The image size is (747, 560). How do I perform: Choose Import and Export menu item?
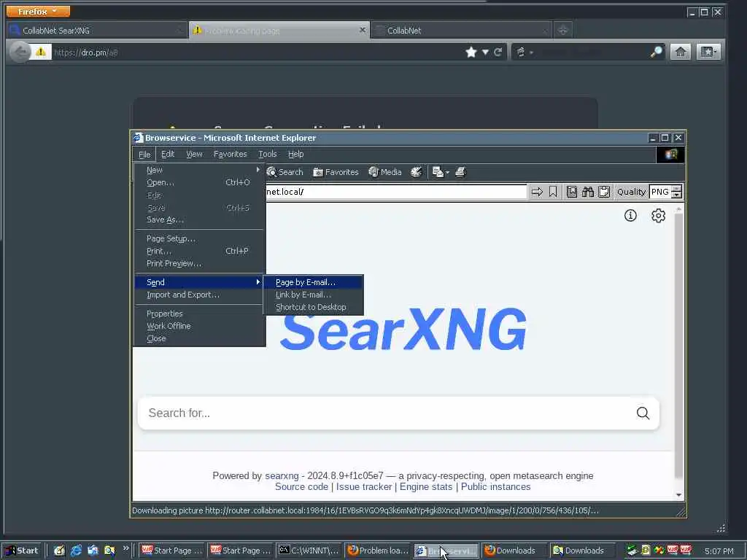coord(199,295)
